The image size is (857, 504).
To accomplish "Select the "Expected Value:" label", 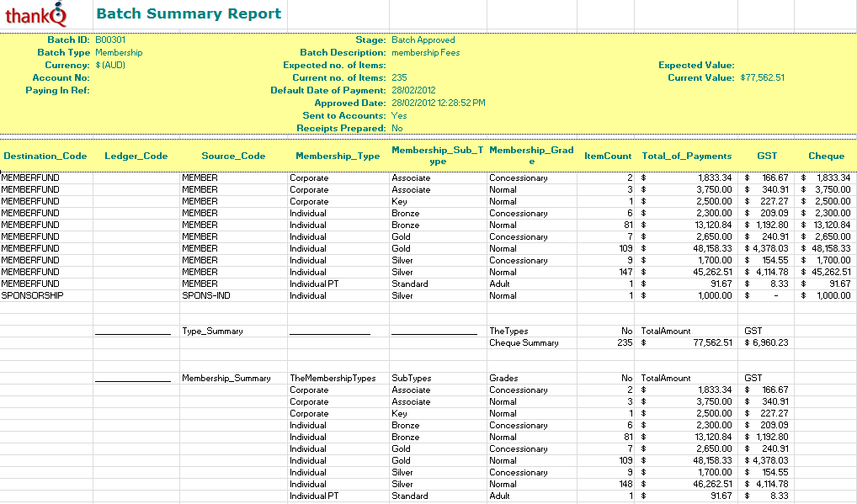I will click(x=696, y=65).
